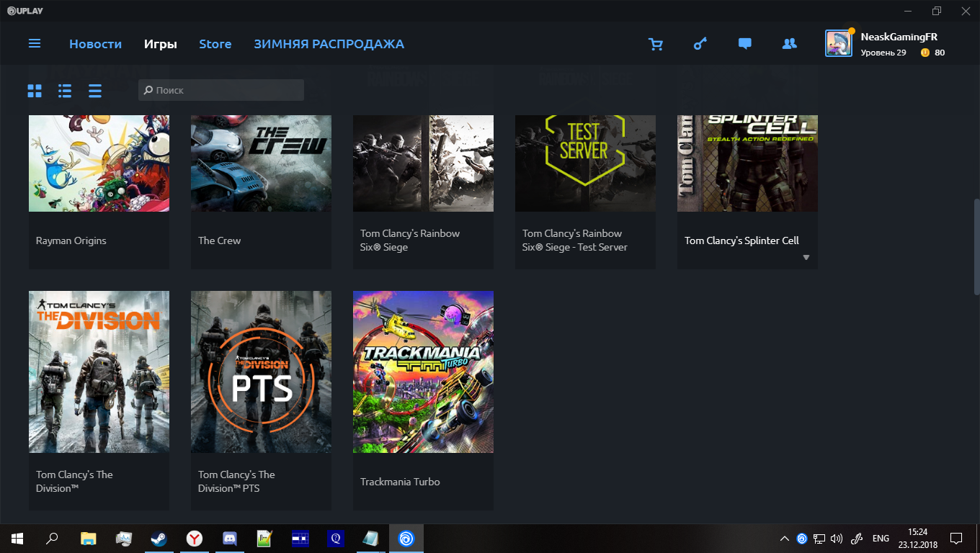Open the Rayman Origins cover
The height and width of the screenshot is (553, 980).
[x=99, y=163]
